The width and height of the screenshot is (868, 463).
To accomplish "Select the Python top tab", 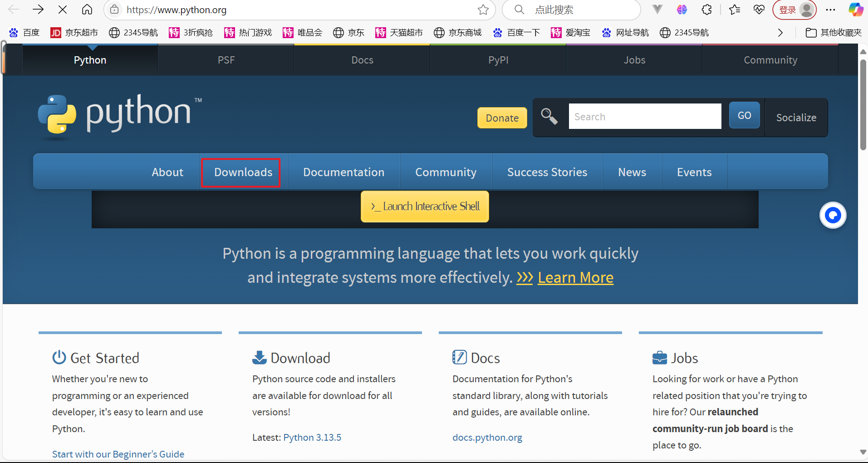I will (x=90, y=60).
